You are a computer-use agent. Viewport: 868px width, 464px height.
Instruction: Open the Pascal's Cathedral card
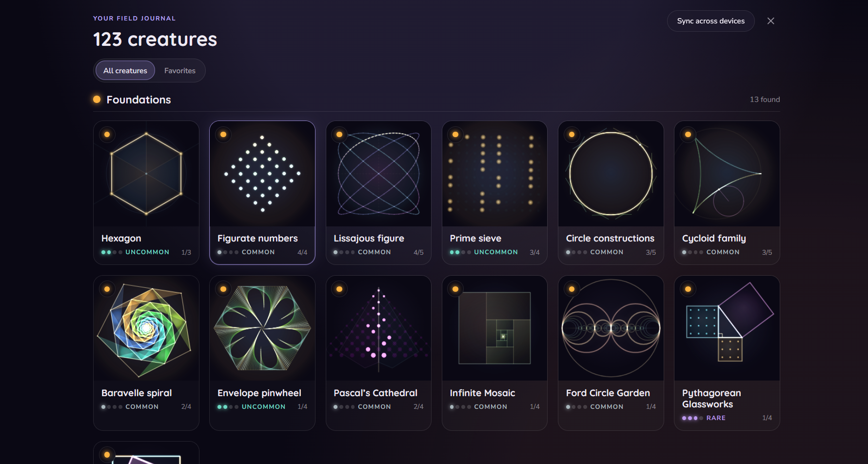[378, 353]
